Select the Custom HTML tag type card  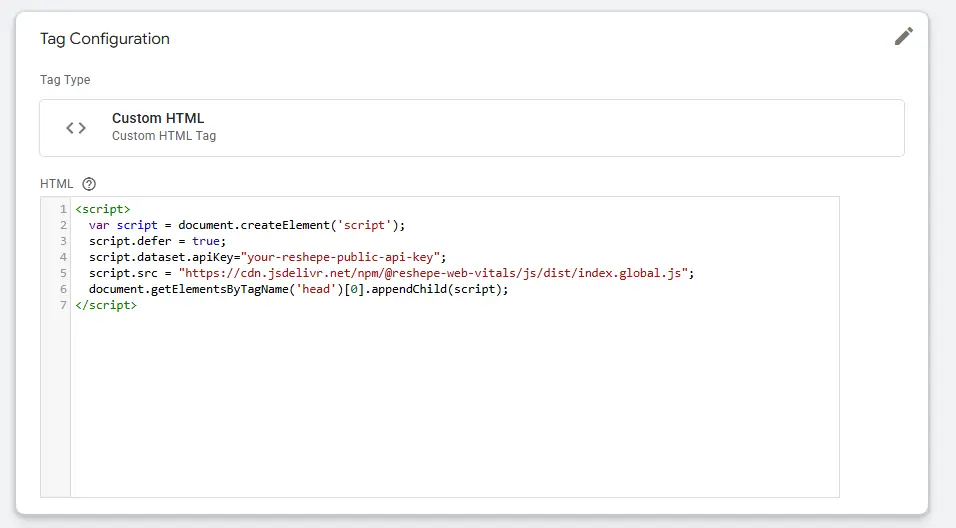472,128
